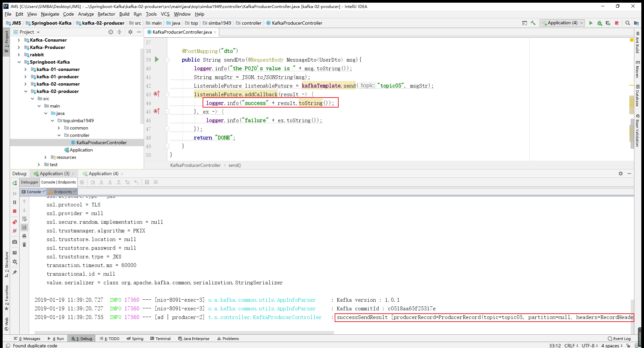Stop the process with the red square in the debug sidebar

pos(15,211)
